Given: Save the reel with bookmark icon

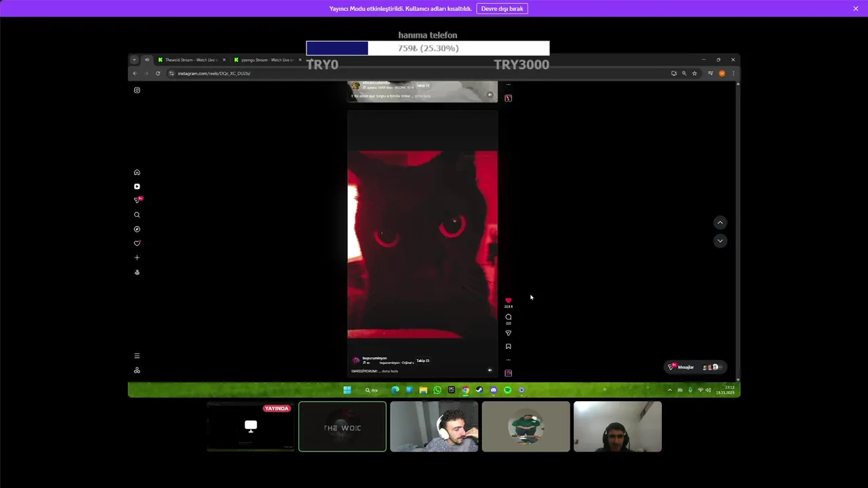Looking at the screenshot, I should pos(509,346).
